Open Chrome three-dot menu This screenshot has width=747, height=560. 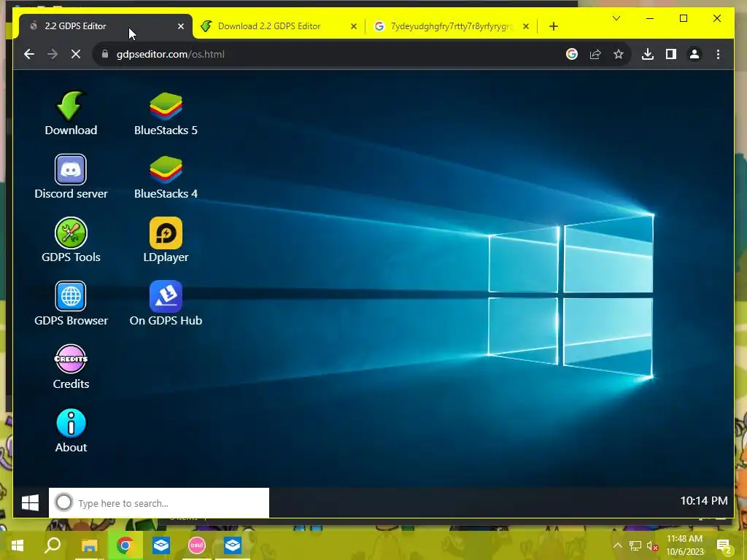[x=718, y=54]
